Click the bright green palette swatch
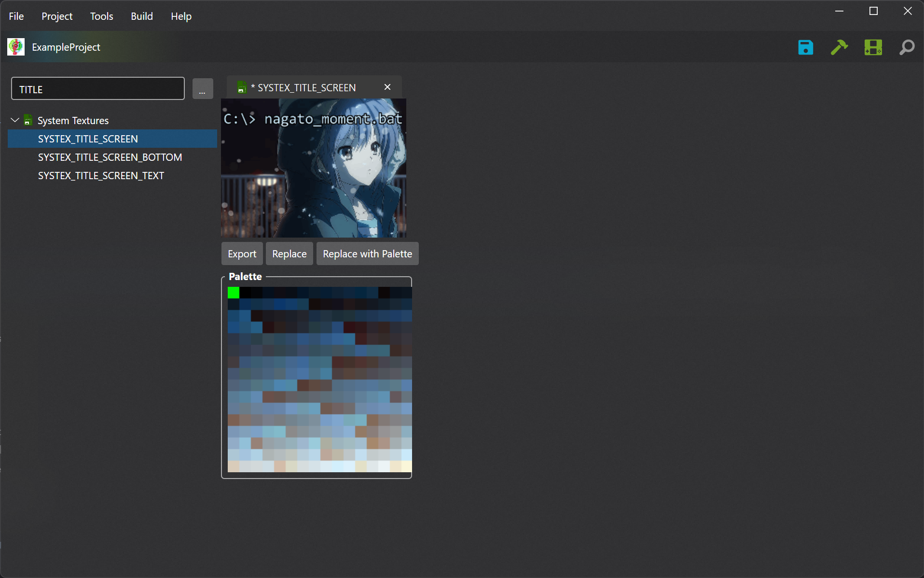The height and width of the screenshot is (578, 924). (x=234, y=292)
